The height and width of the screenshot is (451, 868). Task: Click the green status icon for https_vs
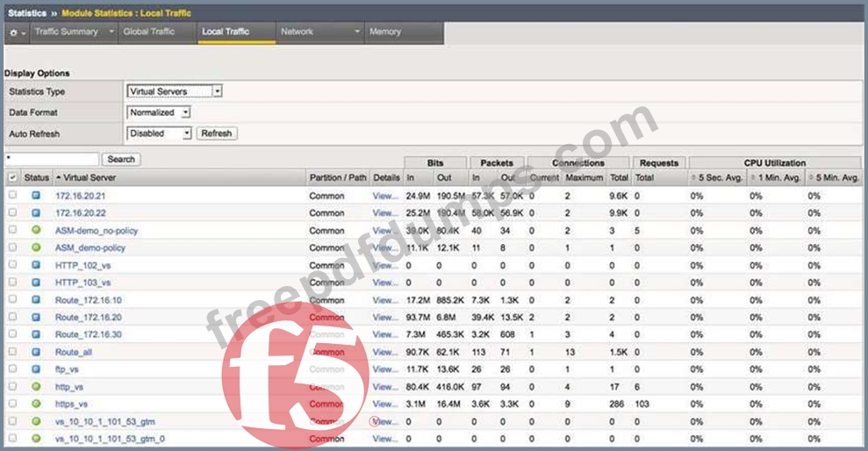36,404
